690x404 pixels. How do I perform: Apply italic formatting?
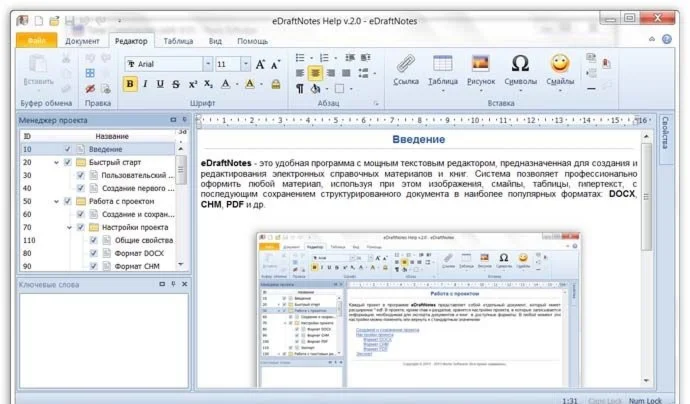pyautogui.click(x=145, y=84)
